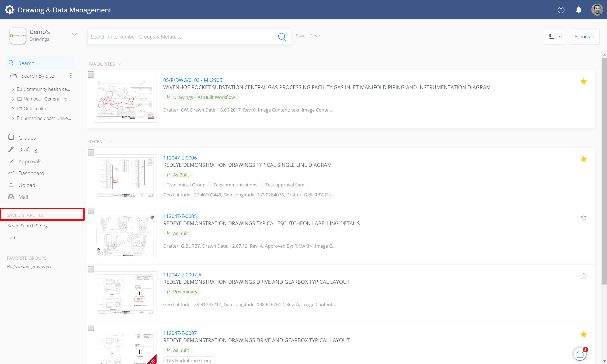Click the Sunrise Mining project logo
Viewport: 607px width, 364px height.
tap(18, 36)
